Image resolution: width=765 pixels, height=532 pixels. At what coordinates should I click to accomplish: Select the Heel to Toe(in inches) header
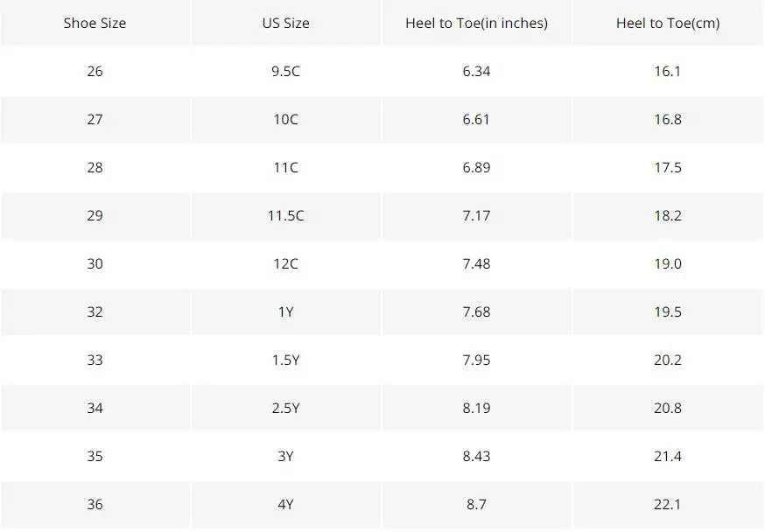[477, 23]
